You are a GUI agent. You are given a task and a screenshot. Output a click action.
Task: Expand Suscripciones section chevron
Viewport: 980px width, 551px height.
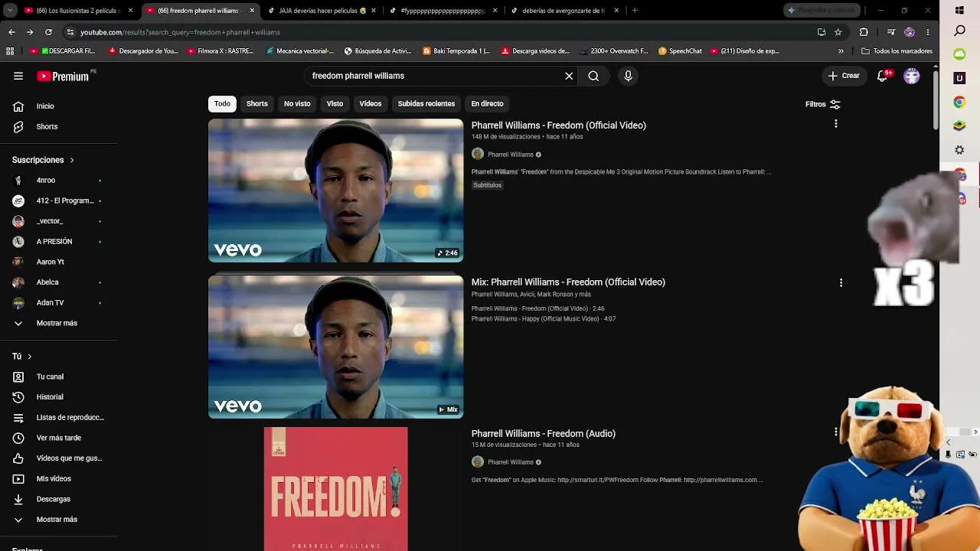[x=72, y=160]
